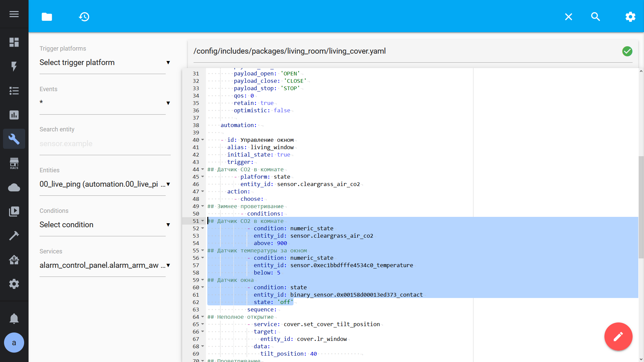
Task: Fold the code block at line 47
Action: (x=203, y=191)
